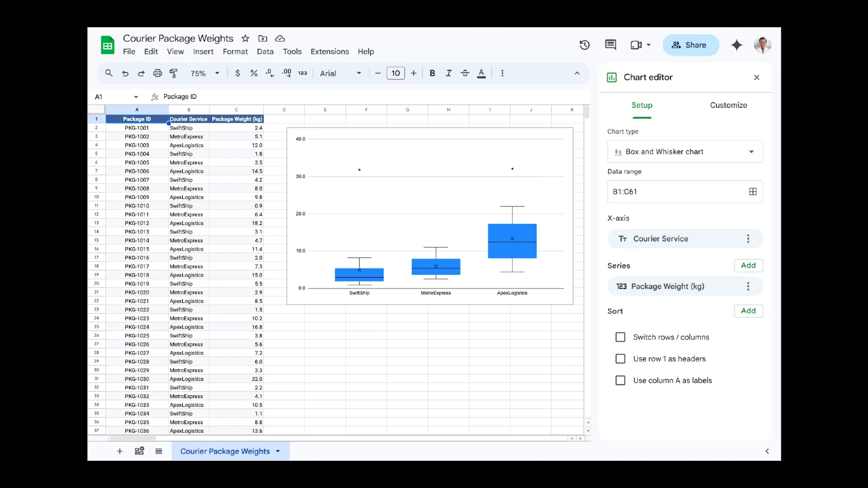Add a new sheet
The height and width of the screenshot is (488, 868).
[120, 451]
